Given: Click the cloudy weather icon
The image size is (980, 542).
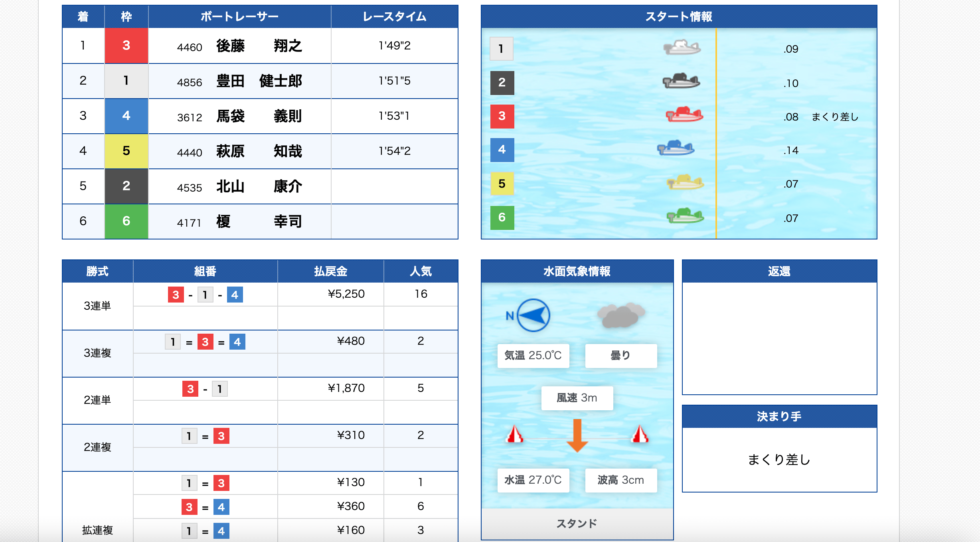Looking at the screenshot, I should pyautogui.click(x=620, y=315).
